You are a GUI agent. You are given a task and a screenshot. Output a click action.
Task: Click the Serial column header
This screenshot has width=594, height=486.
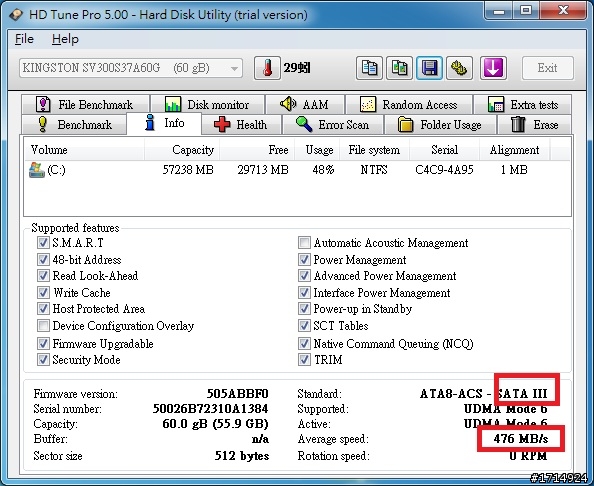point(444,150)
